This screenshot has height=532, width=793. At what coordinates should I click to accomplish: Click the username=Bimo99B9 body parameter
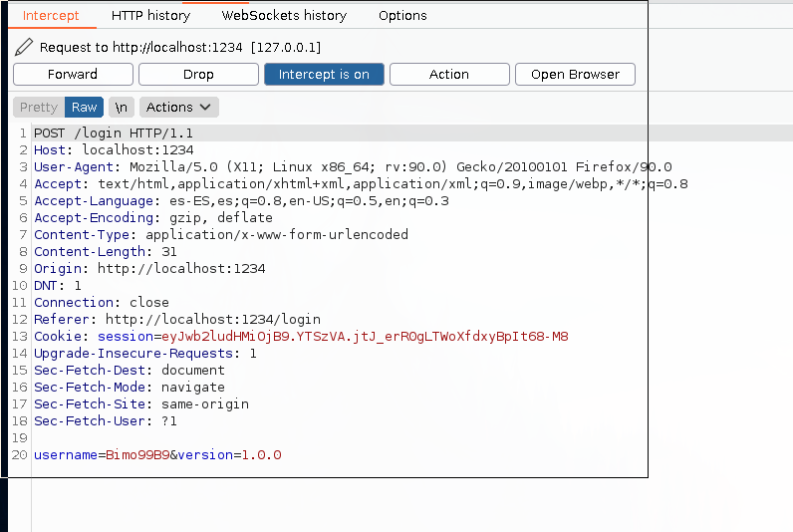tap(101, 455)
